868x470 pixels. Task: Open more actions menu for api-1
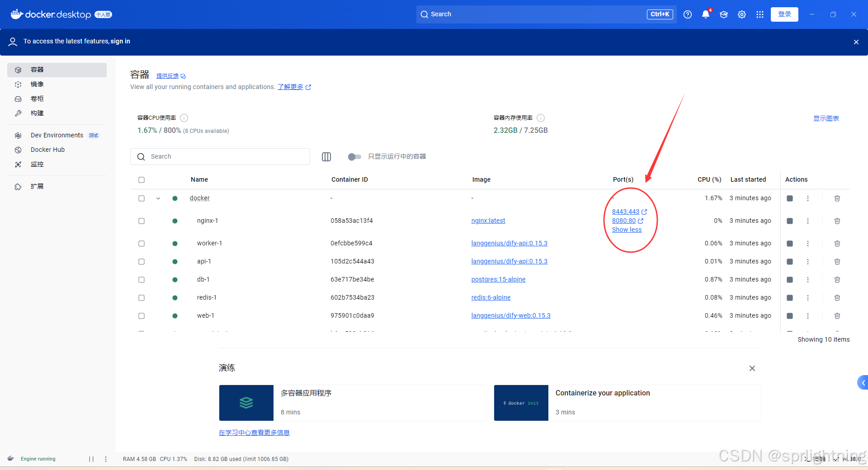pos(808,262)
